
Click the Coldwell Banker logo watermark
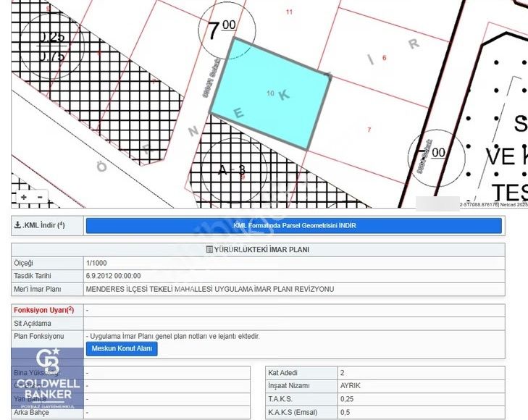pos(47,377)
